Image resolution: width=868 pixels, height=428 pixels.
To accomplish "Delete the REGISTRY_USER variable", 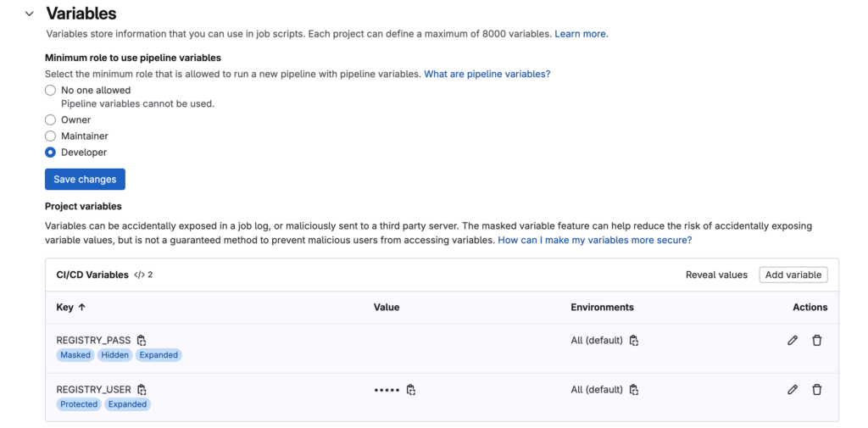I will (817, 390).
